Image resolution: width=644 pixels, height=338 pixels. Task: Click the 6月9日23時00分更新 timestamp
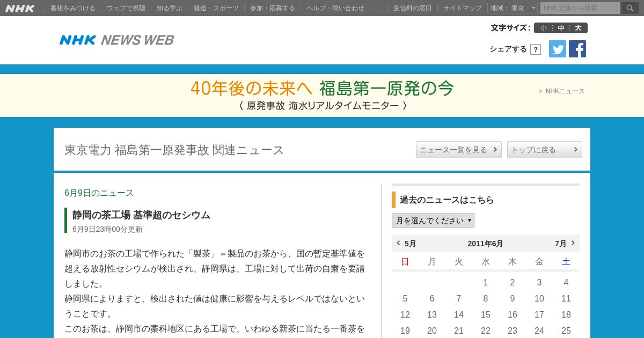tap(107, 229)
